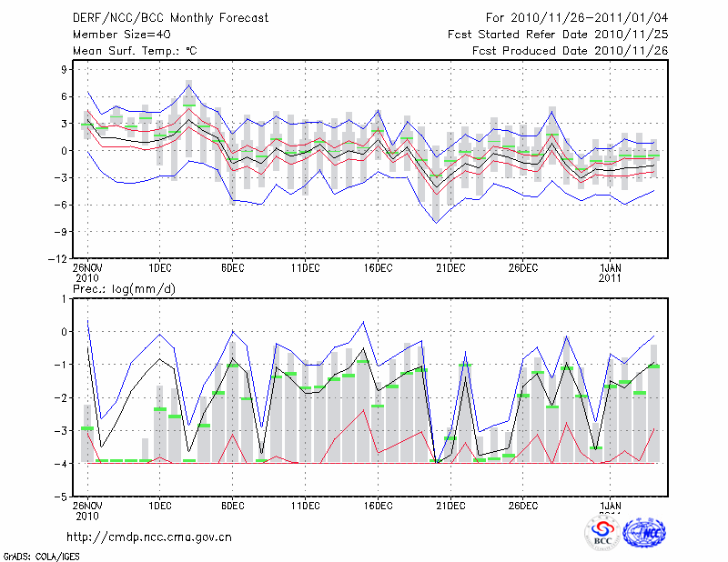Click 1JAN 2011 on the temperature chart axis
Screen dimensions: 728x562
point(609,272)
